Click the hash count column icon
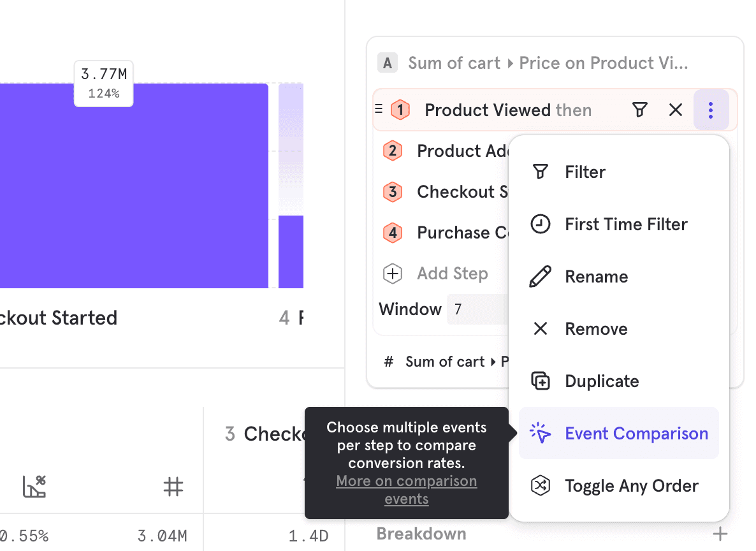The image size is (756, 551). (x=173, y=487)
